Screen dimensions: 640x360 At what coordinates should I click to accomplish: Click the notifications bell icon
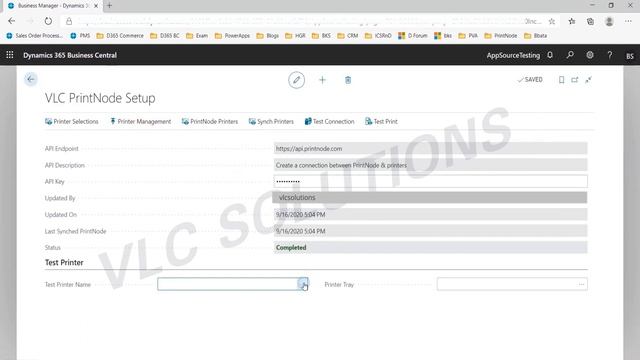click(550, 55)
